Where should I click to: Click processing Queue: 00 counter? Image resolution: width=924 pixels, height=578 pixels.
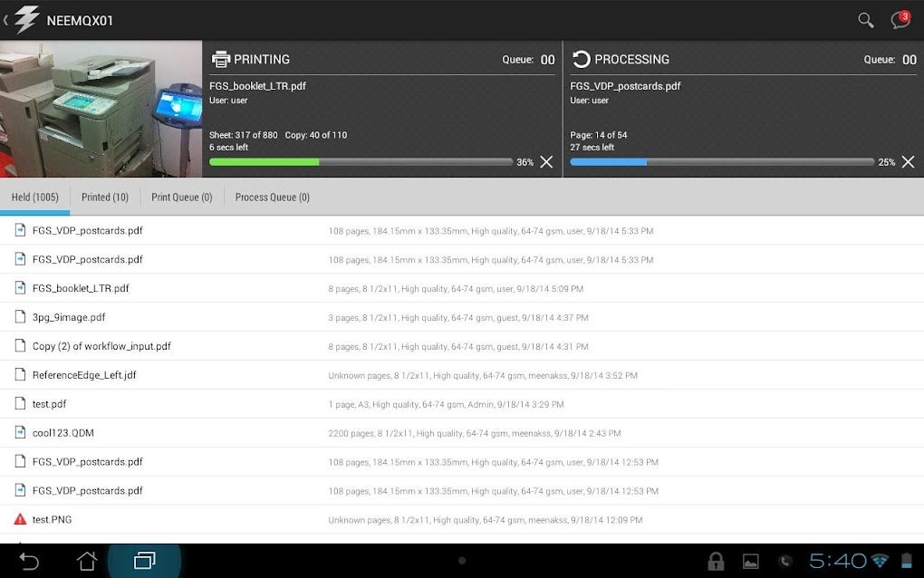pyautogui.click(x=890, y=60)
